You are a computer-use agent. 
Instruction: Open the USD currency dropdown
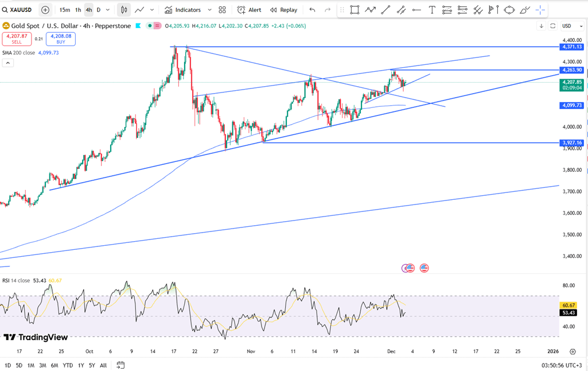click(568, 26)
